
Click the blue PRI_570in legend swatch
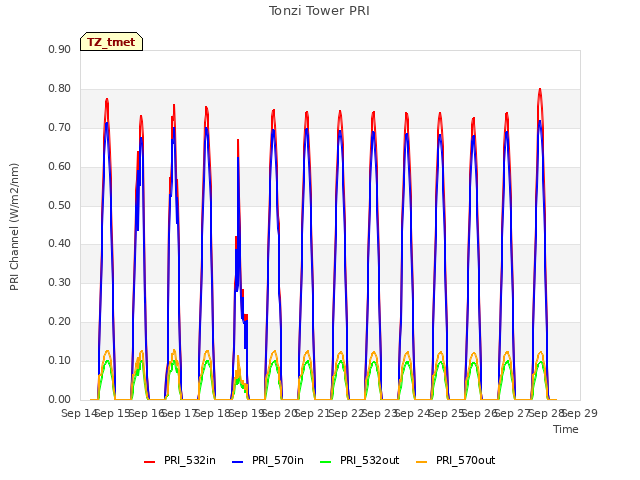point(238,462)
